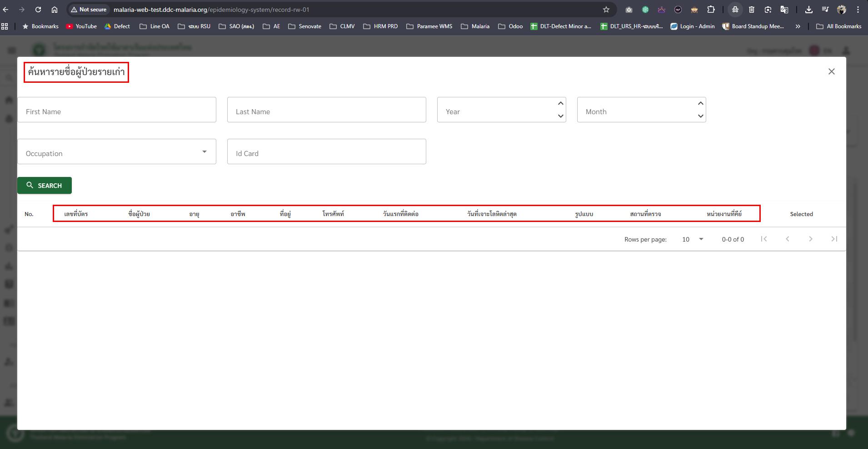
Task: Open Chrome's three-dot menu
Action: pos(858,10)
